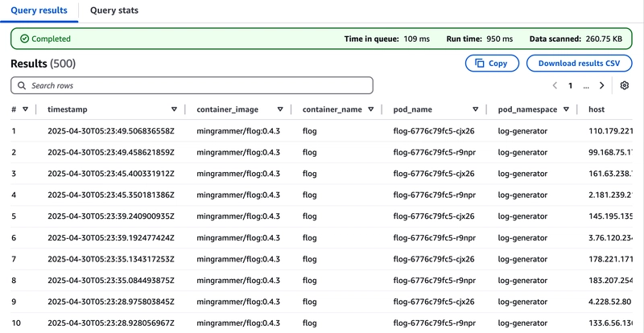Sort by the # column triangle
Screen dimensions: 644x333
(26, 109)
